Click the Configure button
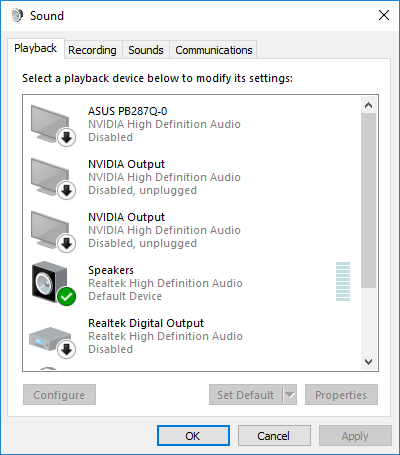Viewport: 400px width, 455px height. point(59,395)
